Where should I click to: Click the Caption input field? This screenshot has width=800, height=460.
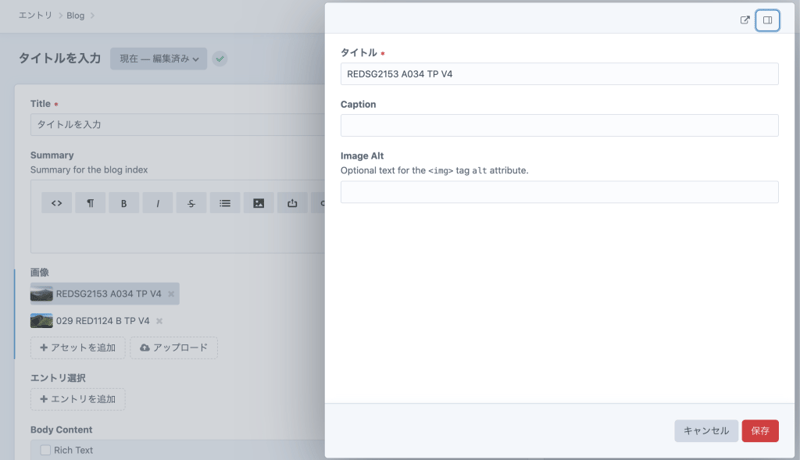click(559, 125)
